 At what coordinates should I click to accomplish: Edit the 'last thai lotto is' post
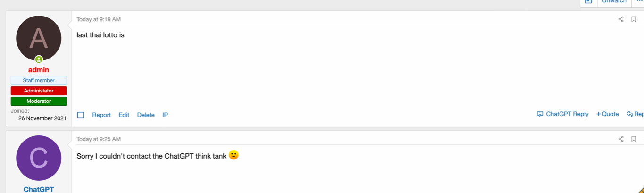coord(124,115)
